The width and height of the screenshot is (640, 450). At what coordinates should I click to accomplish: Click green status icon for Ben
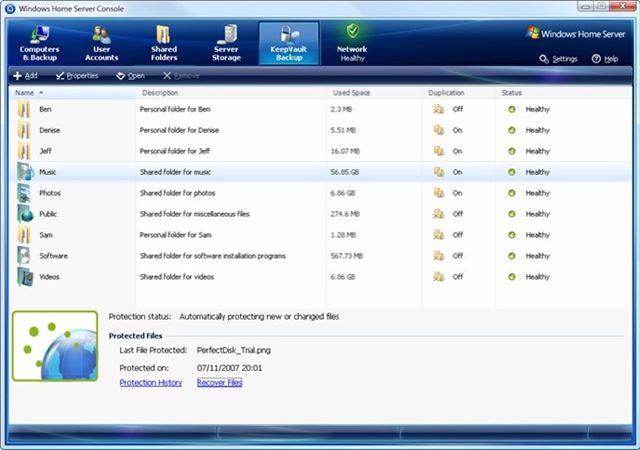pos(511,109)
